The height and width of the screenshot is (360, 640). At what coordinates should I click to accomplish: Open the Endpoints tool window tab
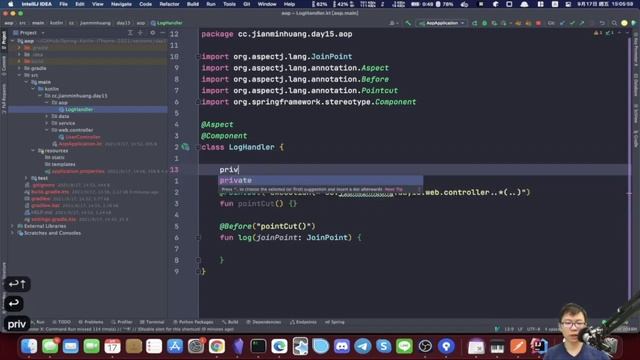pos(303,322)
